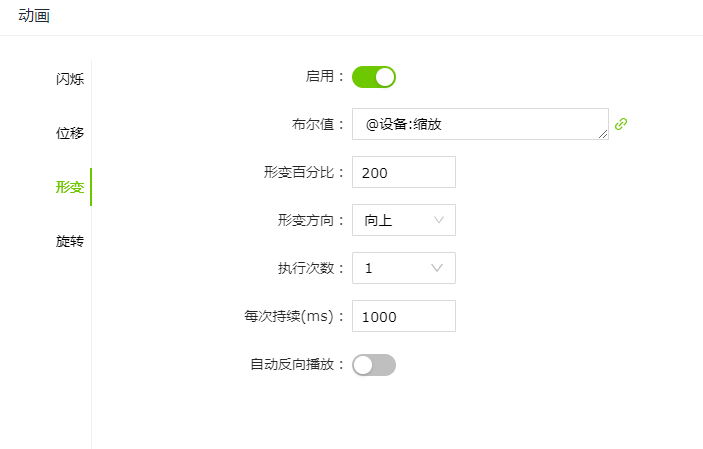
Task: Click the 每次持续(ms) field with 1000
Action: (x=404, y=316)
